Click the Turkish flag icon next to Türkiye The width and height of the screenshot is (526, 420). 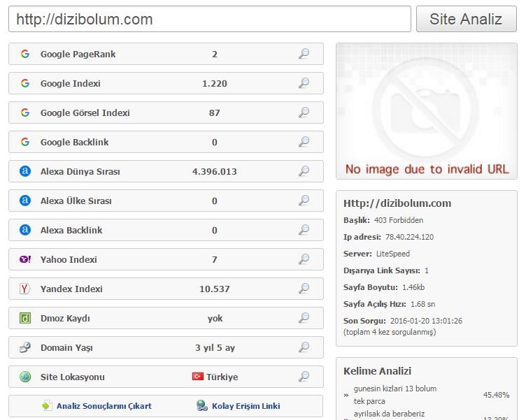pos(197,377)
